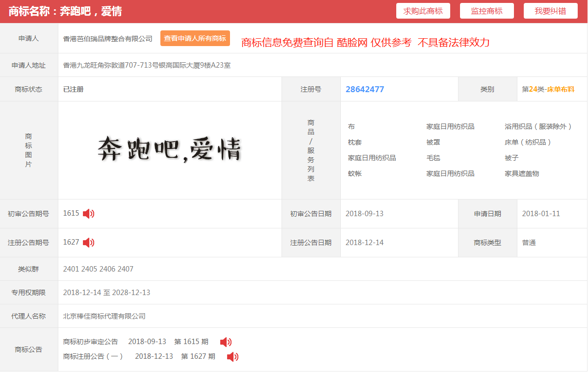Click the 家具遮盖物 goods item
This screenshot has width=588, height=373.
[522, 174]
